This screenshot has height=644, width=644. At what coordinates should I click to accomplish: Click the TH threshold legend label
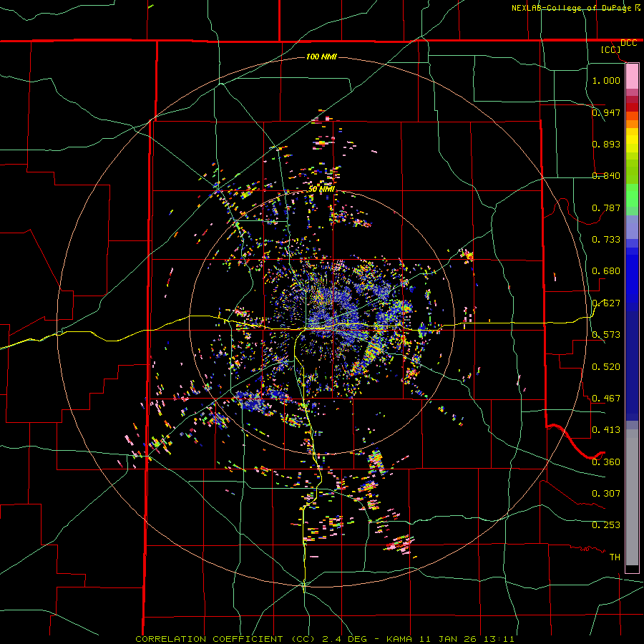coord(615,557)
